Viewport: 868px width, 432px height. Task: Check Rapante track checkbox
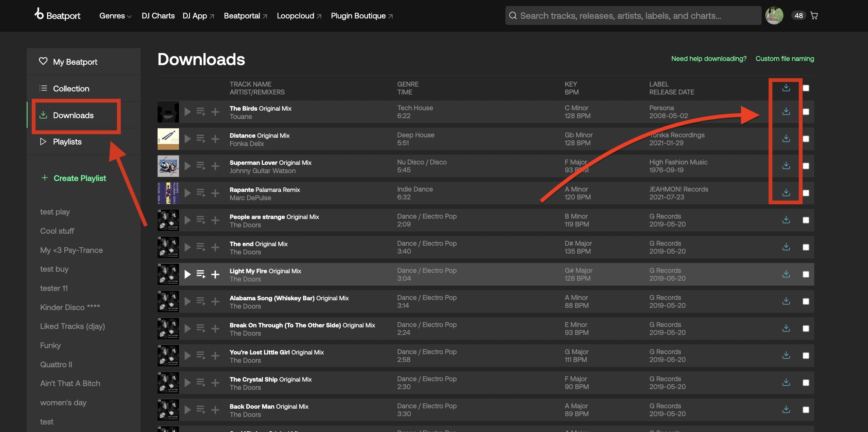(806, 193)
